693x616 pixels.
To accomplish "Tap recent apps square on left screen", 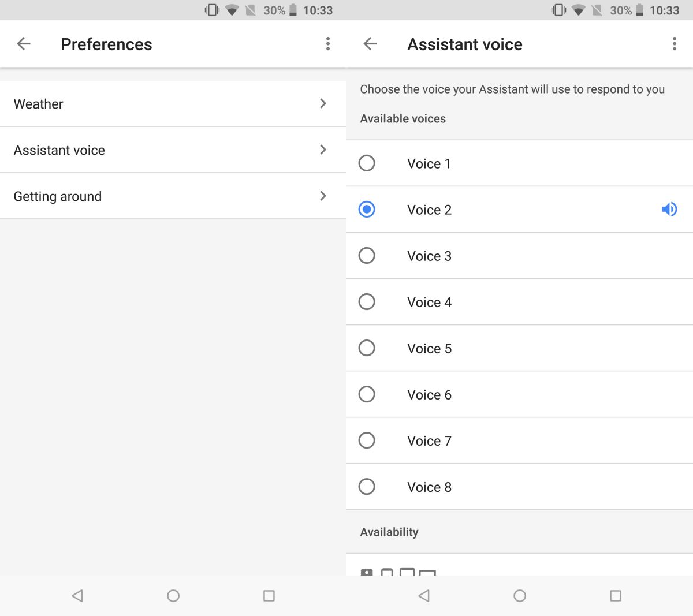I will tap(269, 596).
